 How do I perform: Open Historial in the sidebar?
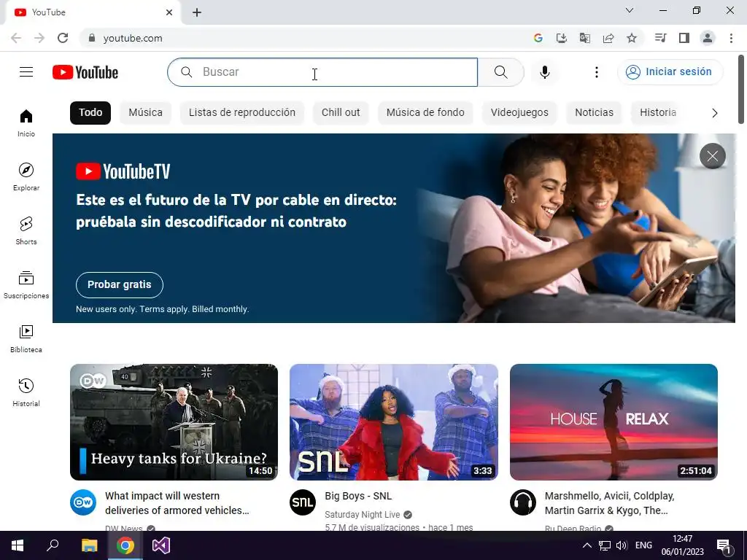point(26,392)
